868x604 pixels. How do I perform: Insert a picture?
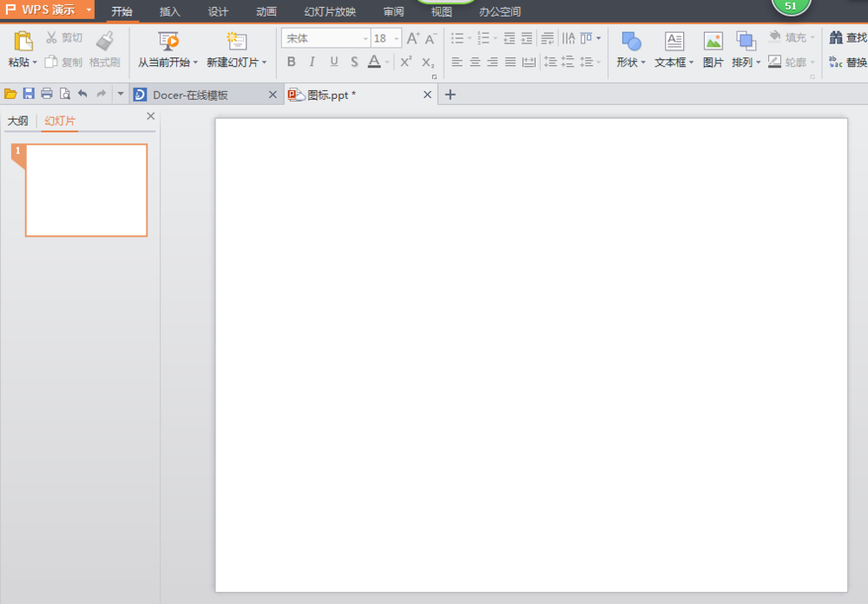pos(713,49)
